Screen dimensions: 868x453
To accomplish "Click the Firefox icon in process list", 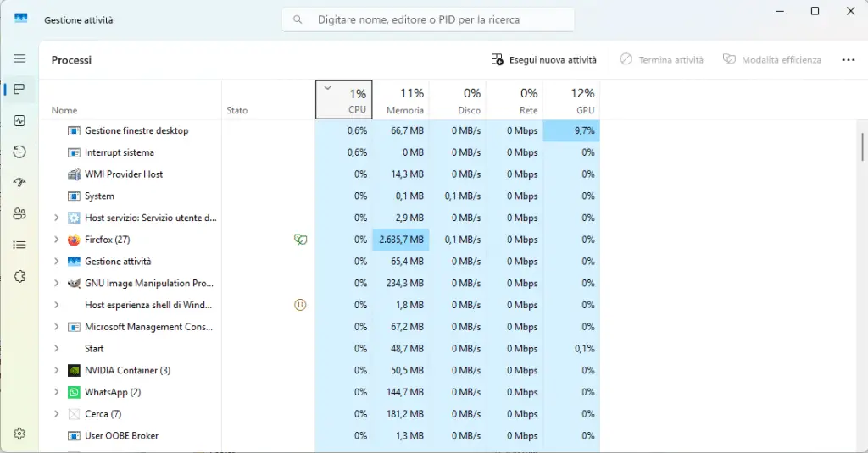I will [x=74, y=240].
